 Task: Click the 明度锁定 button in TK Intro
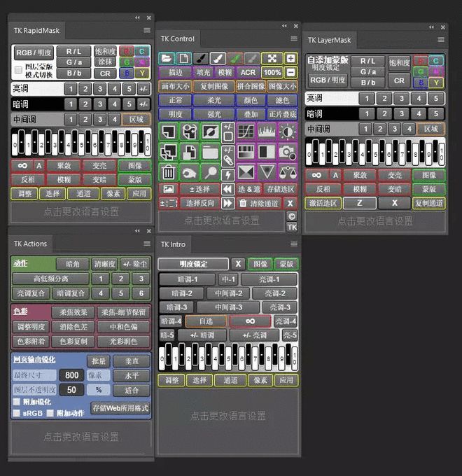(193, 264)
